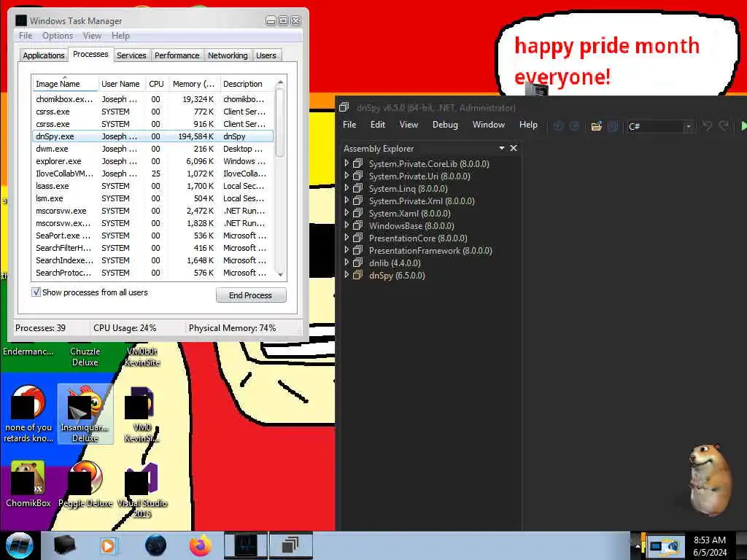
Task: Sort by the Memory column header
Action: (x=193, y=84)
